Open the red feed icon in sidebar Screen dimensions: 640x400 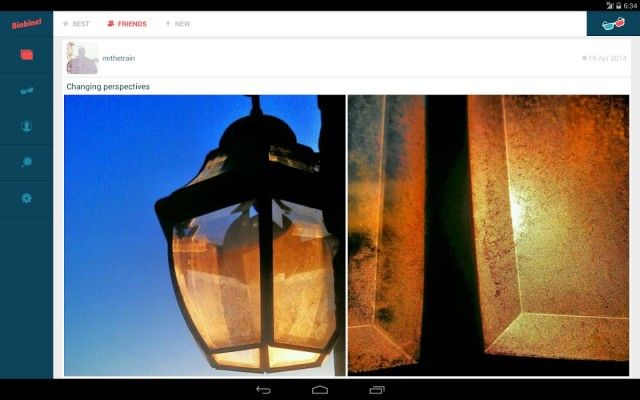pyautogui.click(x=27, y=55)
